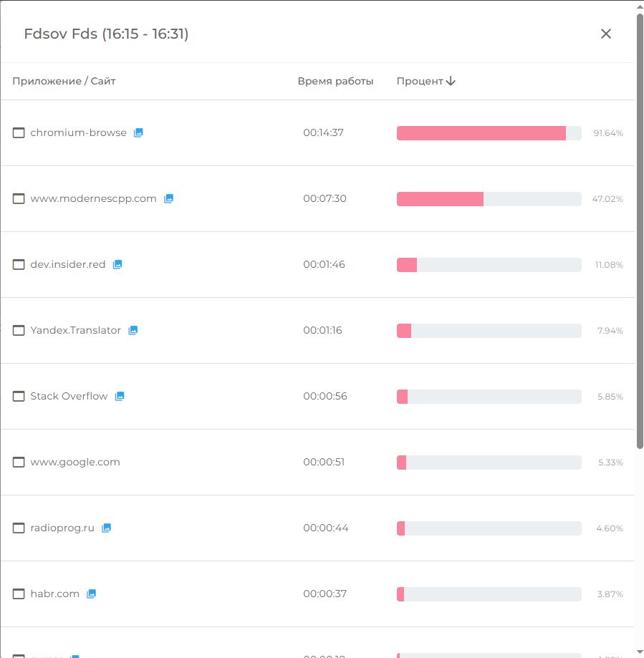Click the Stack Overflow entry name
The width and height of the screenshot is (644, 658).
pos(69,396)
